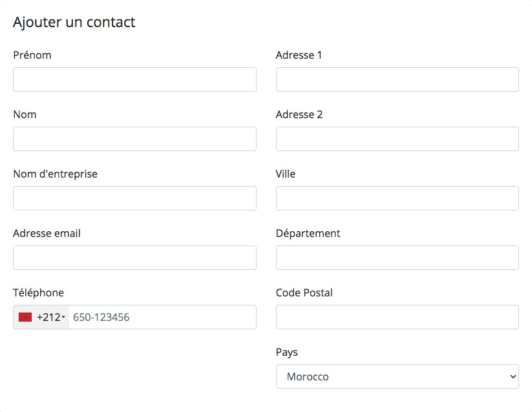Viewport: 532px width, 412px height.
Task: Click the Département text field
Action: [x=398, y=258]
